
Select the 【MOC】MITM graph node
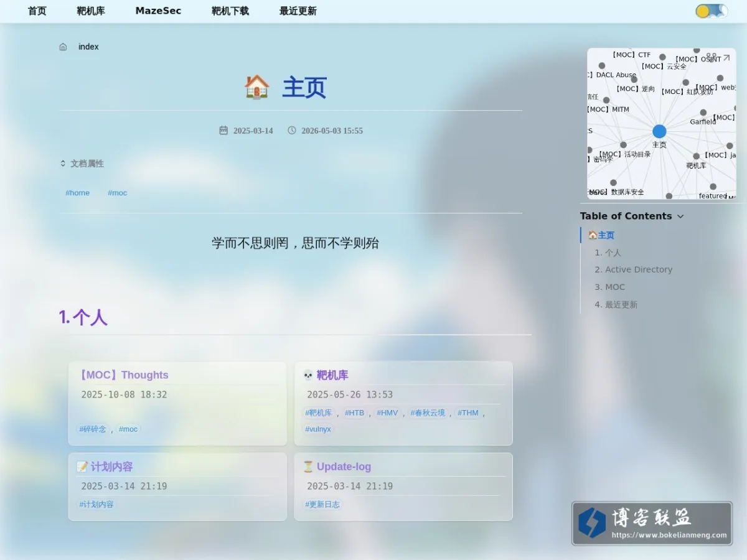pos(606,100)
